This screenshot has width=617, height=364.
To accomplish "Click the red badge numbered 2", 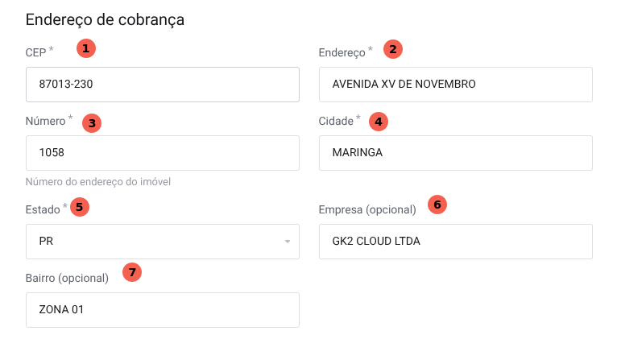I will point(392,49).
